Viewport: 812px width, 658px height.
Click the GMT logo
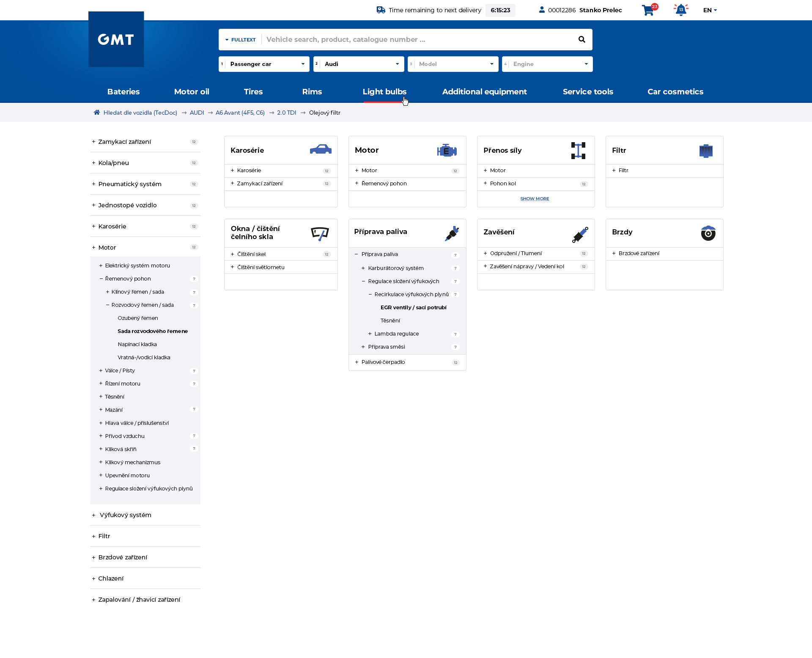116,39
